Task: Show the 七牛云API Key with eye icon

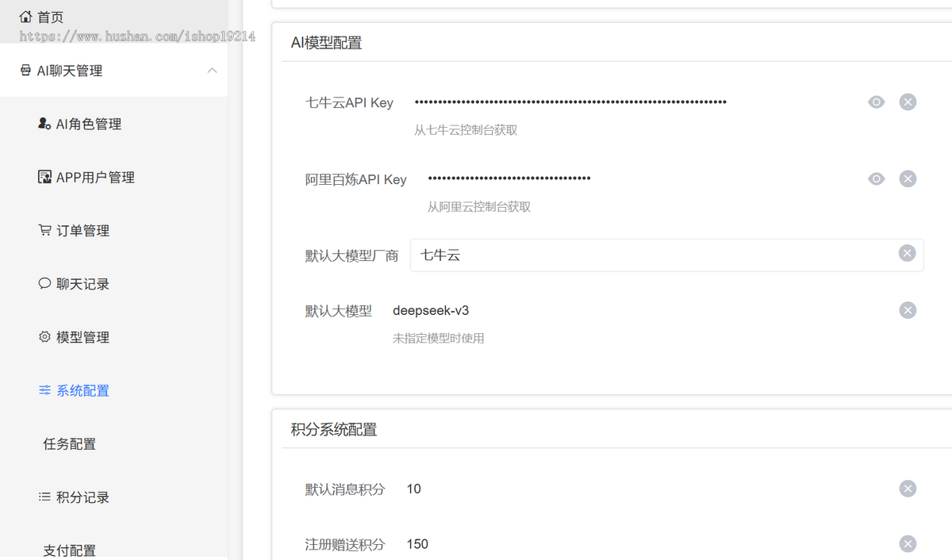Action: [x=876, y=102]
